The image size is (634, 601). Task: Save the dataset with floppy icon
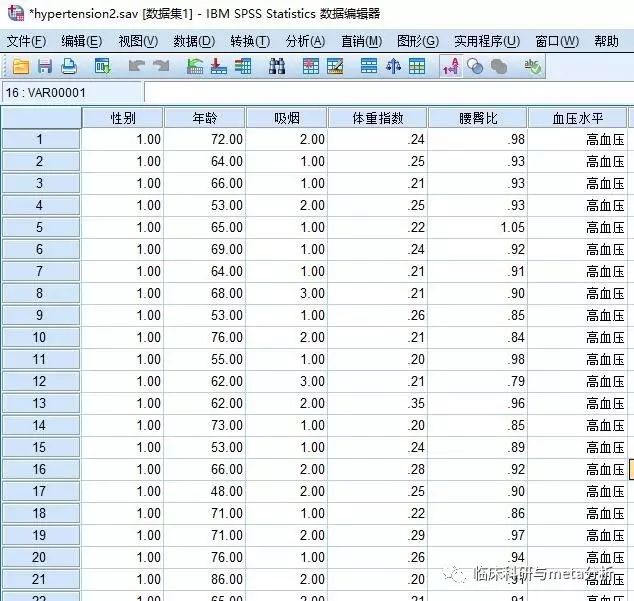click(45, 66)
